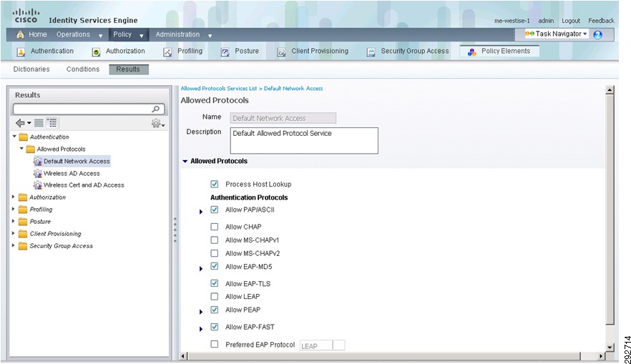The height and width of the screenshot is (364, 631).
Task: Open the Policy menu
Action: pyautogui.click(x=128, y=34)
